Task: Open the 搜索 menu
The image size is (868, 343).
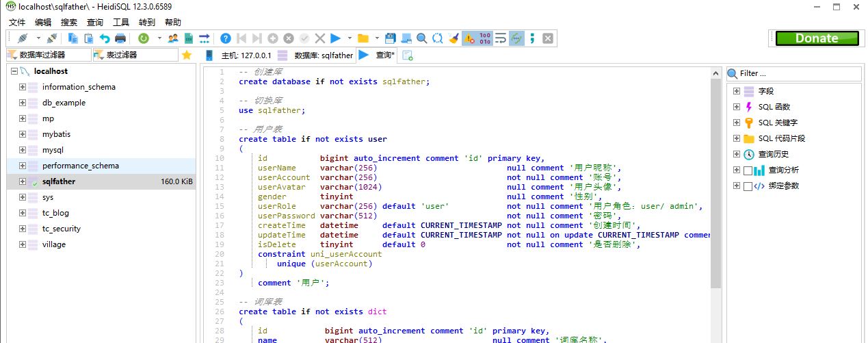Action: [x=69, y=22]
